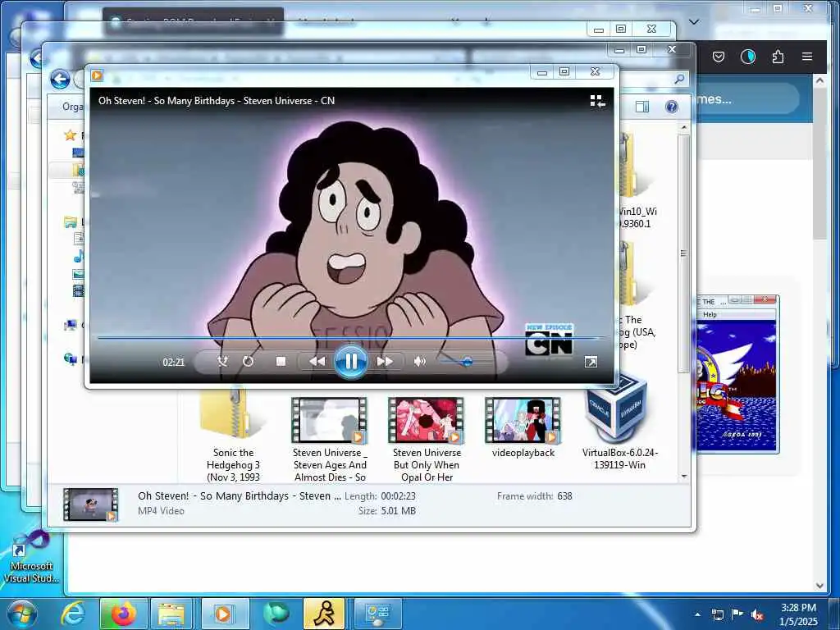Screen dimensions: 840x630
Task: Select the Music library icon in sidebar
Action: (x=78, y=256)
